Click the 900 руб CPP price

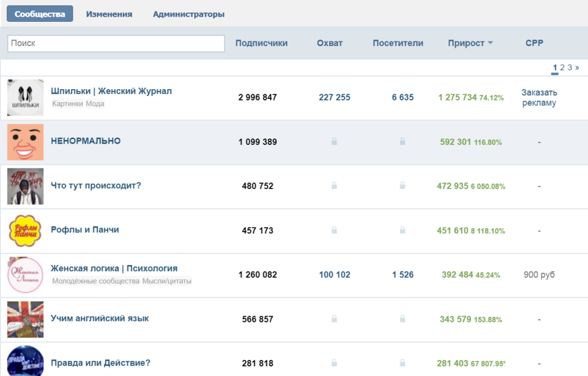coord(539,275)
